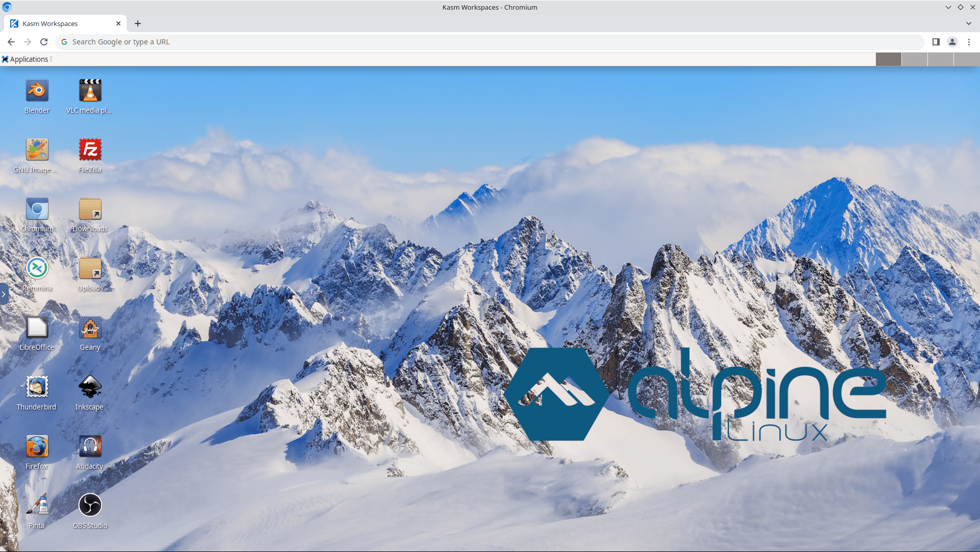Open the Applications menu
Viewport: 980px width, 552px height.
27,59
